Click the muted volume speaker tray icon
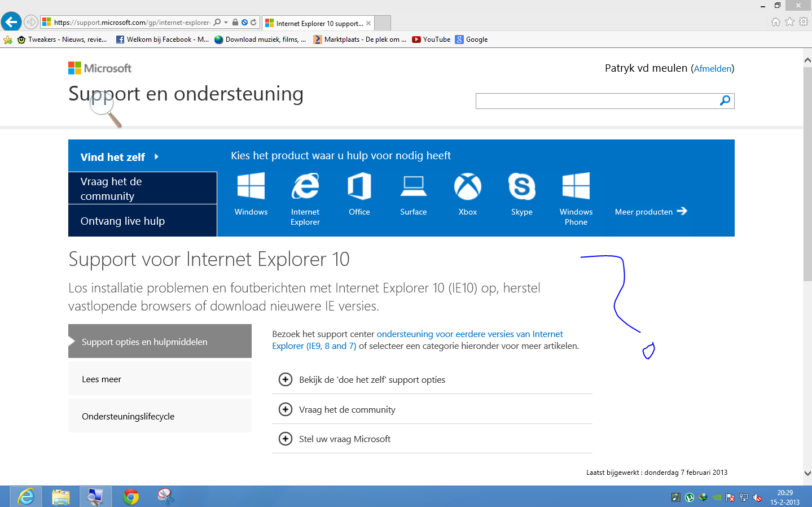Screen dimensions: 812x507 click(x=757, y=497)
